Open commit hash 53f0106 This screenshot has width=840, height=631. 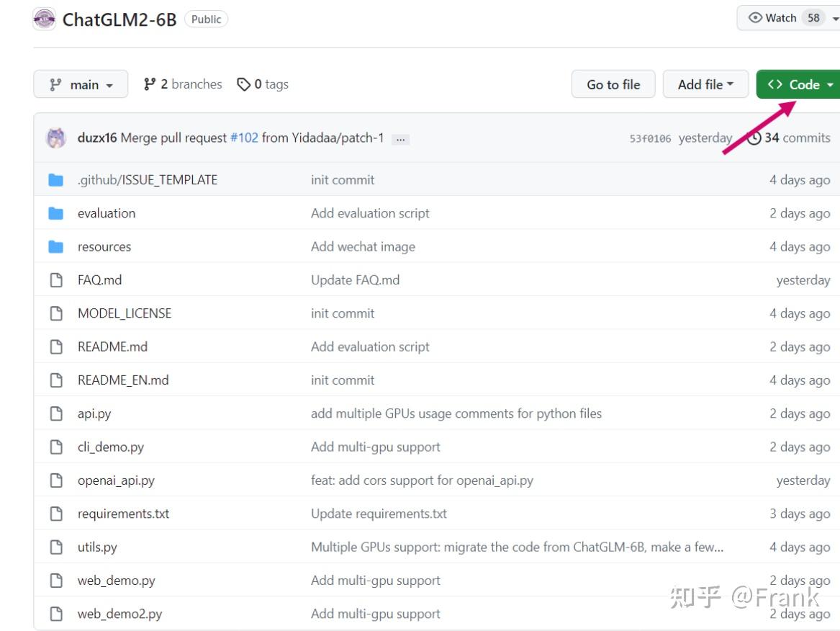pyautogui.click(x=650, y=138)
